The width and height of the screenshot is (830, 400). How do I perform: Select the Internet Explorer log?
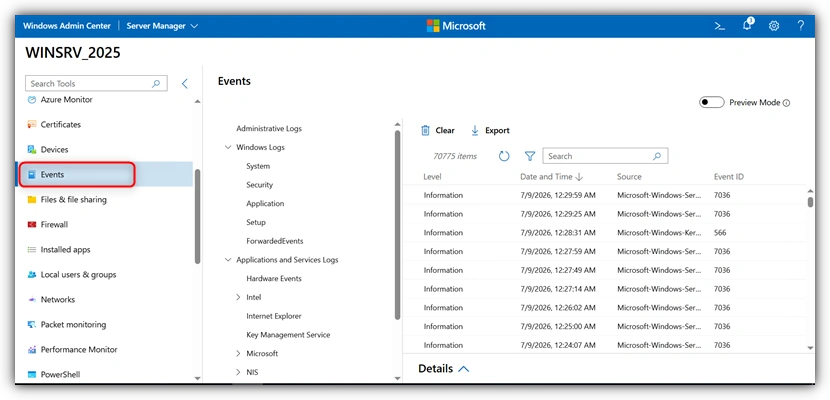pyautogui.click(x=274, y=316)
